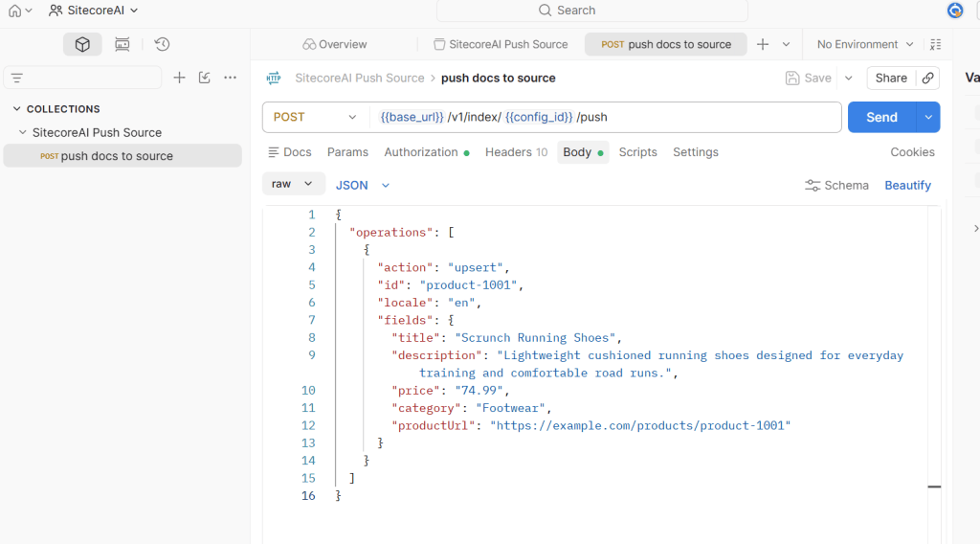Open the Scripts tab
980x544 pixels.
pyautogui.click(x=637, y=152)
